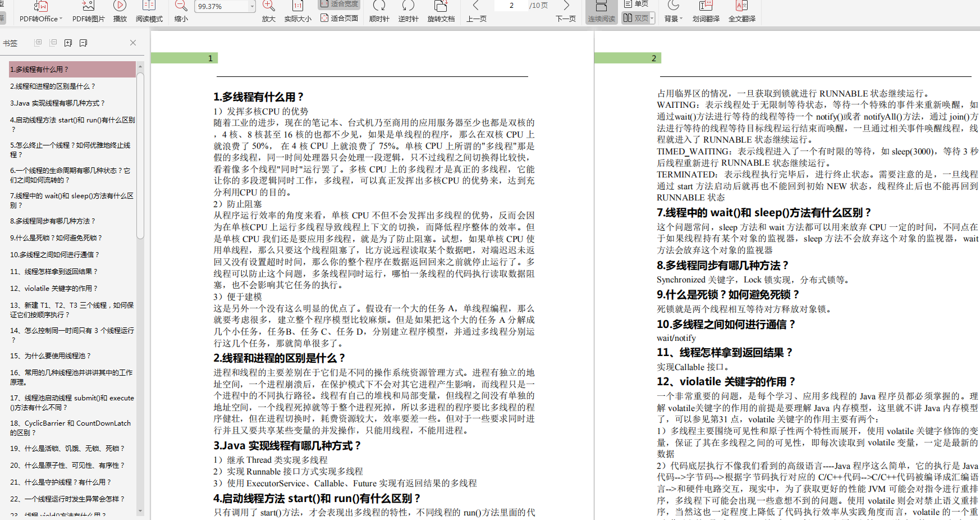This screenshot has width=980, height=520.
Task: Jump to bookmark 16、常用的几种线程池
Action: [x=72, y=377]
